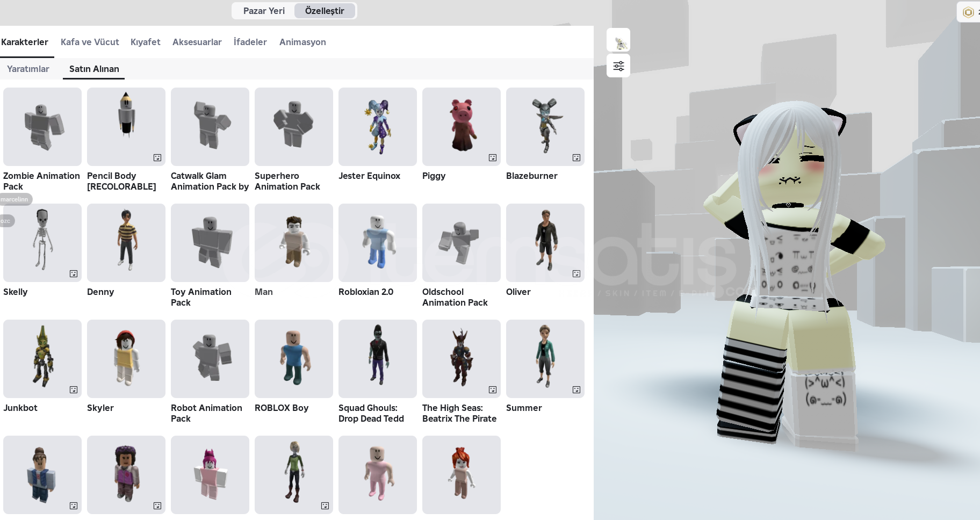Select the Pencil Body character
This screenshot has height=520, width=980.
pyautogui.click(x=126, y=127)
